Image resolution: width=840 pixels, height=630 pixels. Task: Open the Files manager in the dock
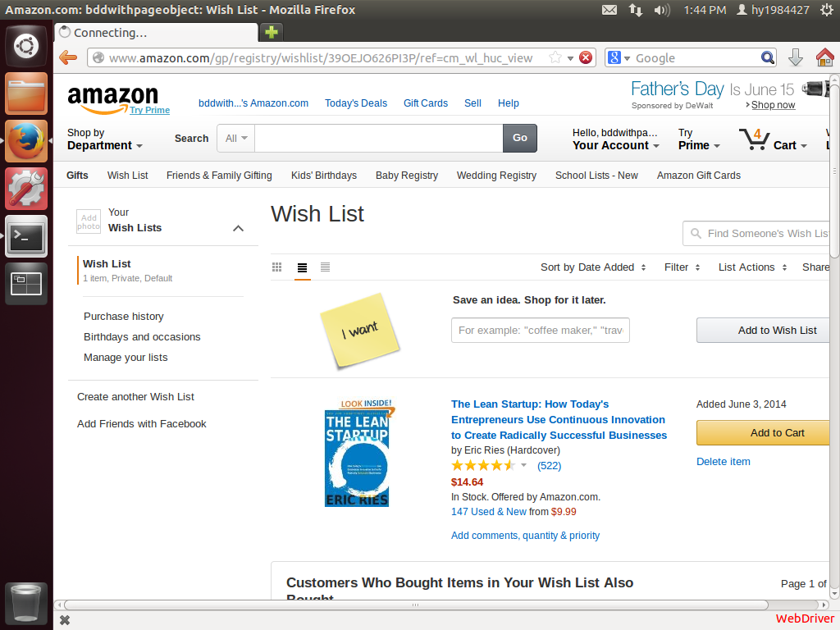(26, 94)
